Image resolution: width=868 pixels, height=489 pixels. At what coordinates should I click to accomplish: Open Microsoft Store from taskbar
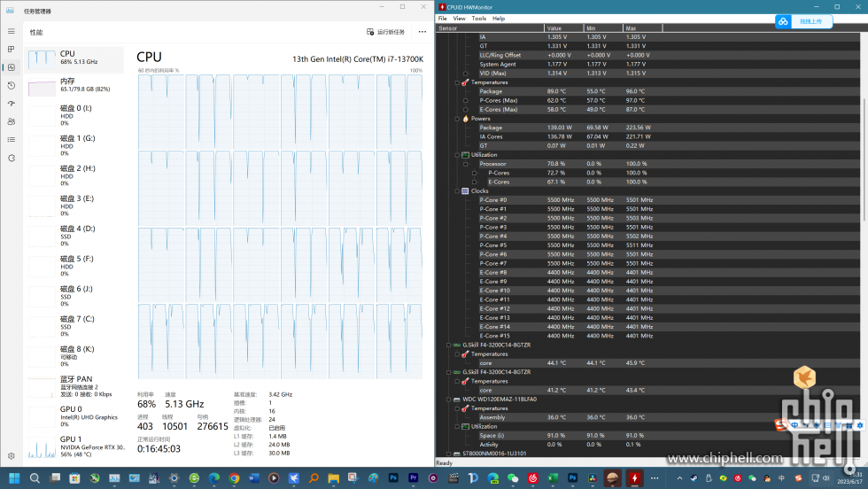74,477
